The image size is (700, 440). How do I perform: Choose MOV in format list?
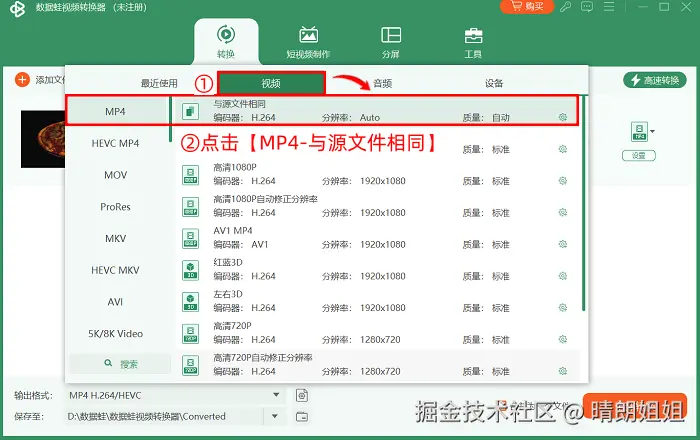(115, 175)
